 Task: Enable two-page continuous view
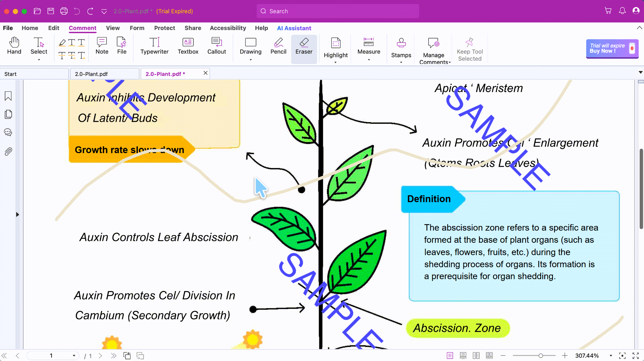click(489, 356)
